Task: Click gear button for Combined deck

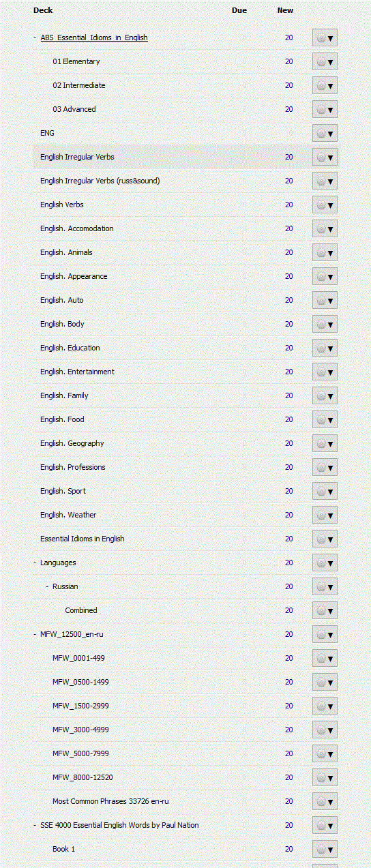Action: pyautogui.click(x=325, y=610)
